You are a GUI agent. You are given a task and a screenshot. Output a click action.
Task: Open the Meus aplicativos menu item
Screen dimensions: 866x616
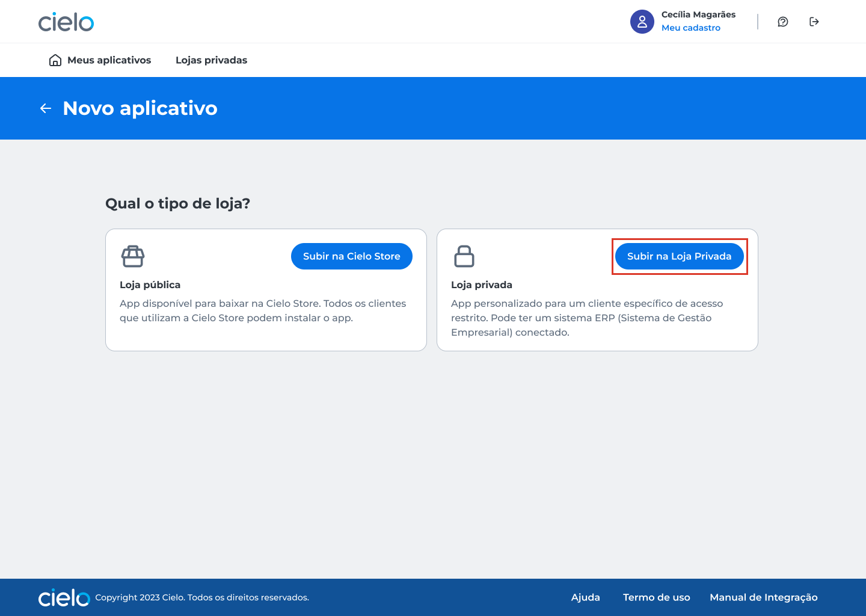[109, 60]
